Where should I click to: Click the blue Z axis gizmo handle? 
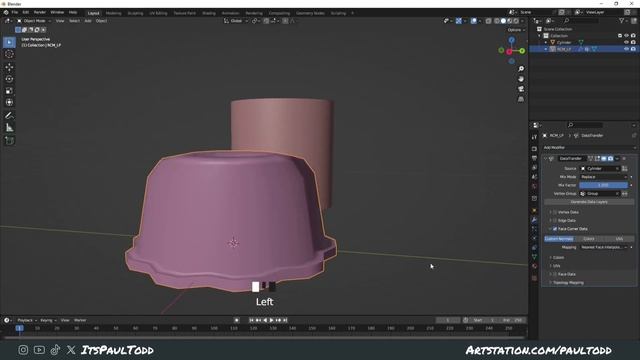(x=511, y=40)
